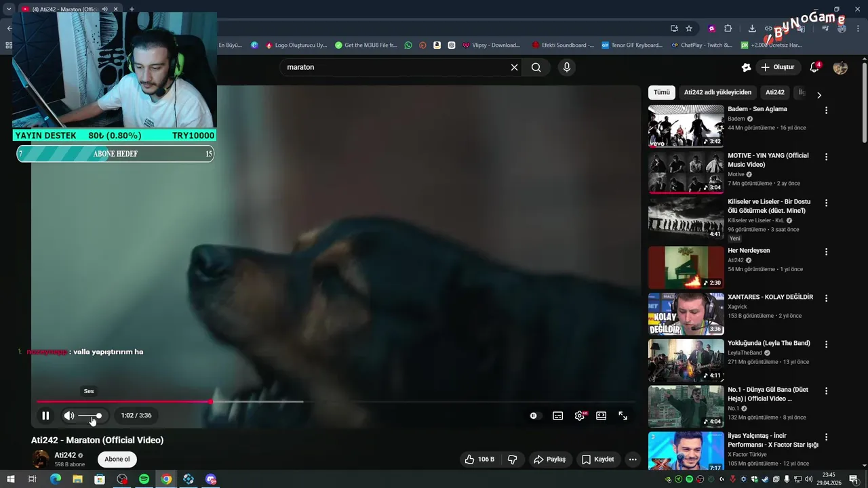Open Yokluğunda (Leyla The Band) title
Image resolution: width=868 pixels, height=488 pixels.
click(769, 343)
